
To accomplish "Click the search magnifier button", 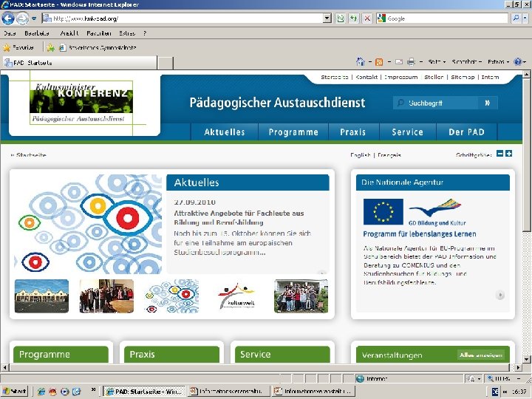I will [516, 18].
